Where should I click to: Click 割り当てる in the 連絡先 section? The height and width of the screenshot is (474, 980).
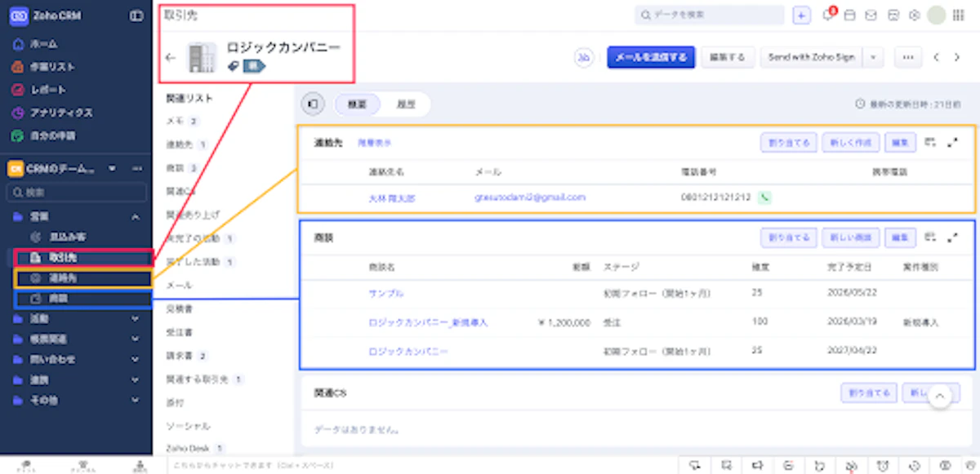(x=787, y=142)
